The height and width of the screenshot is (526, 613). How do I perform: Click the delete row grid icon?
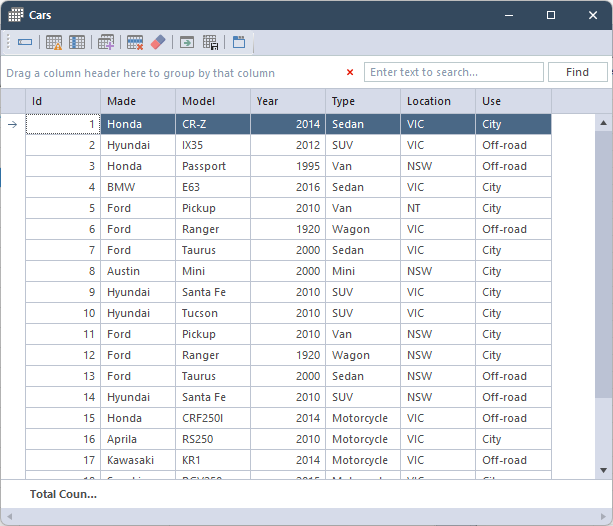135,42
